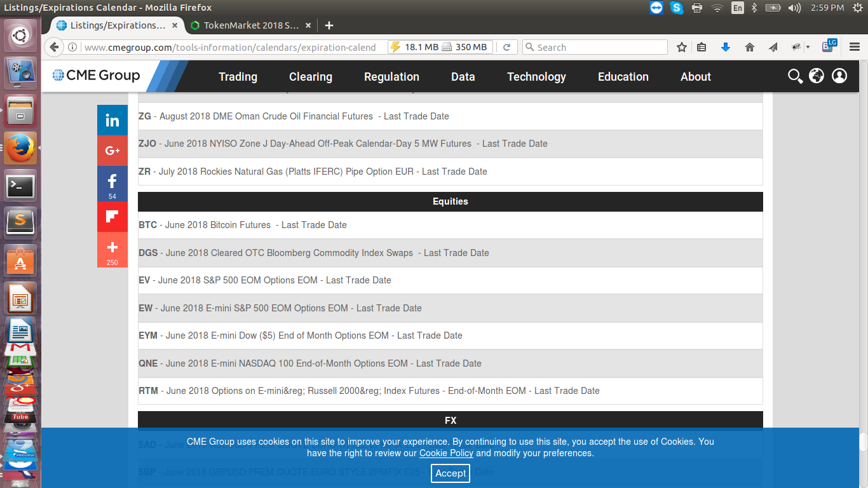The width and height of the screenshot is (868, 488).
Task: Open the Wi-Fi network indicator
Action: (x=717, y=8)
